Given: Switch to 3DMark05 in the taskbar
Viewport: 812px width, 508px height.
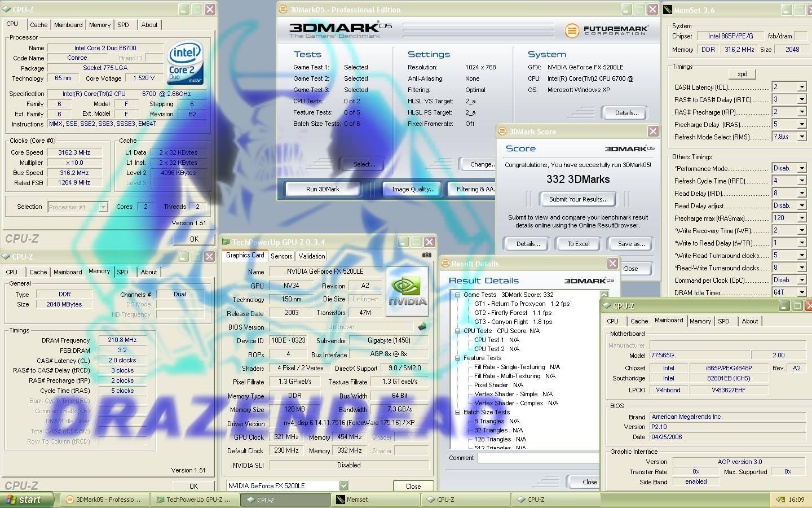Looking at the screenshot, I should (x=104, y=500).
